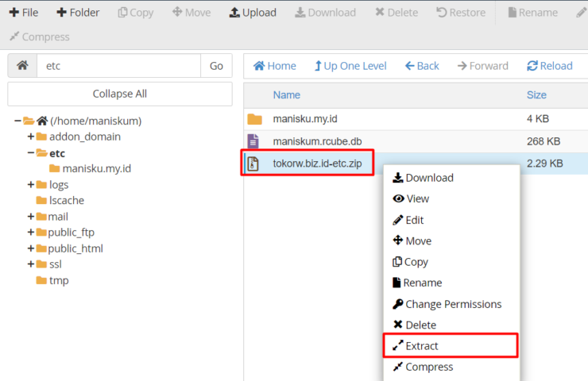
Task: Sort by Size column header
Action: 536,95
